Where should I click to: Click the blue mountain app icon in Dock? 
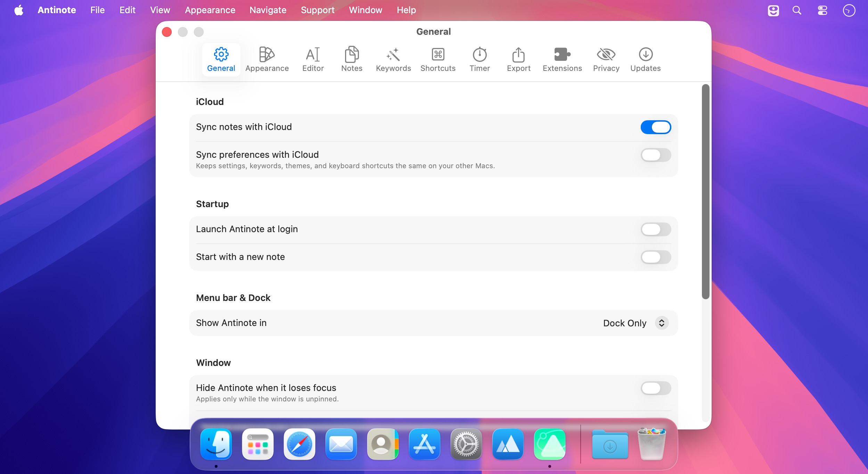pyautogui.click(x=508, y=444)
